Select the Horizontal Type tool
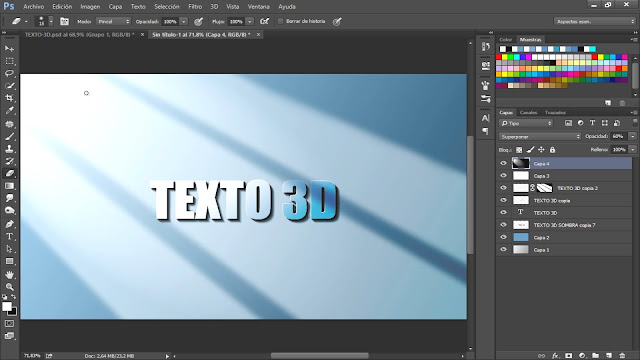This screenshot has width=640, height=360. [x=9, y=236]
